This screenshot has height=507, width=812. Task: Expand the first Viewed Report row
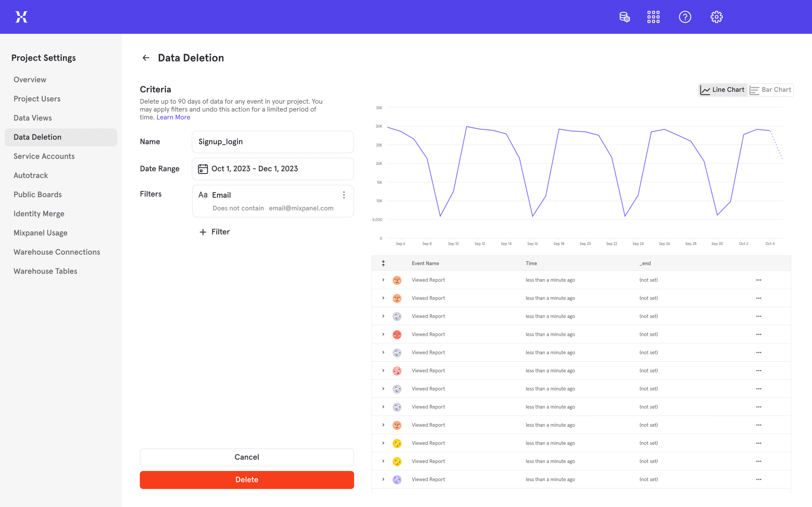point(383,280)
